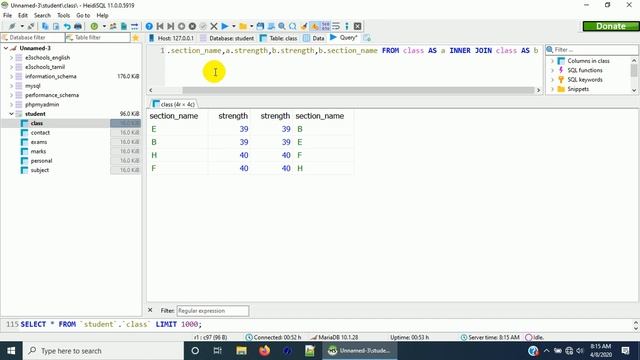
Task: Select the marks table in tree
Action: pos(38,151)
